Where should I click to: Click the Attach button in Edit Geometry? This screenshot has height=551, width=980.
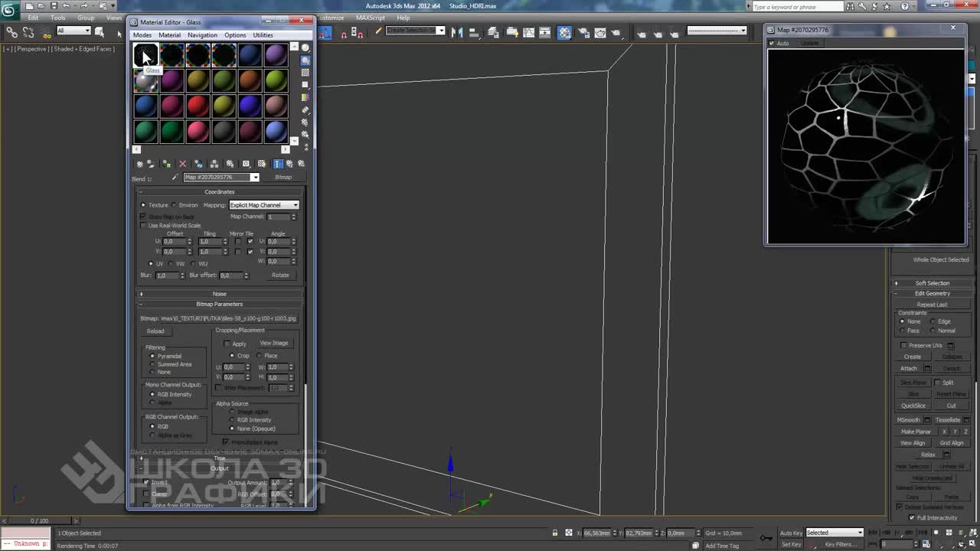point(909,369)
